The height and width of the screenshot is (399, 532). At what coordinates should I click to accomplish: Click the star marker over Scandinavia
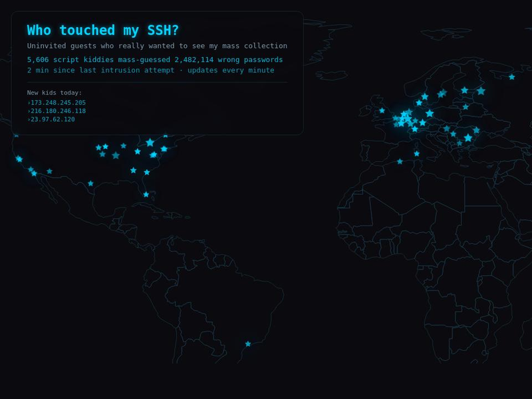425,97
